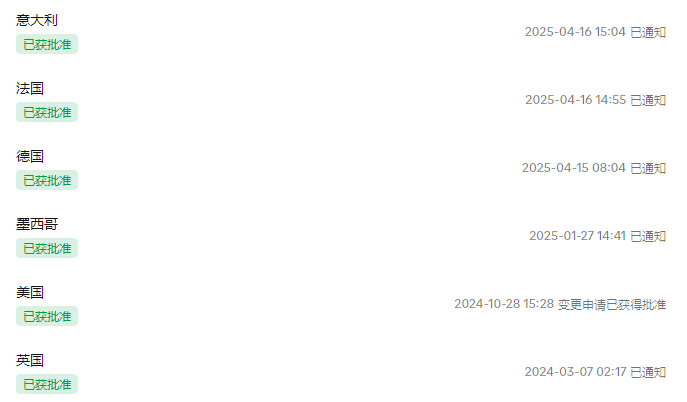
Task: Select the 2025-04-16 15:04 已通知 status
Action: coord(595,32)
